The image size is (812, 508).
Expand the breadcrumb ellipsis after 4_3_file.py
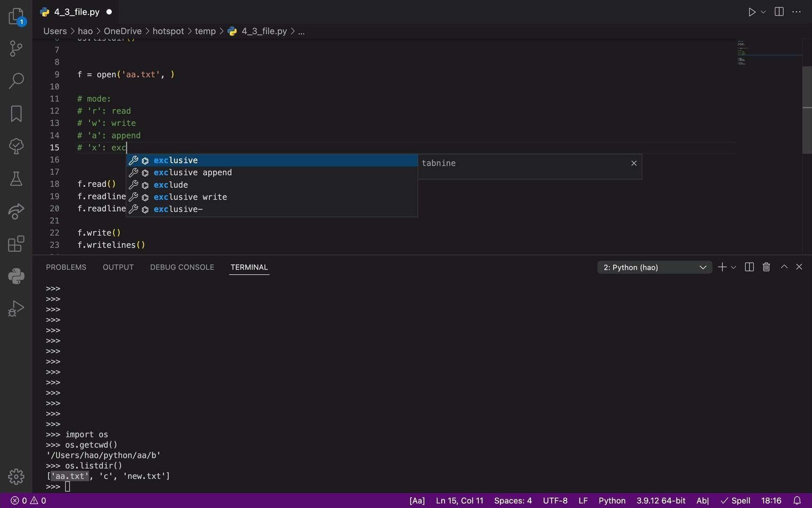coord(302,31)
